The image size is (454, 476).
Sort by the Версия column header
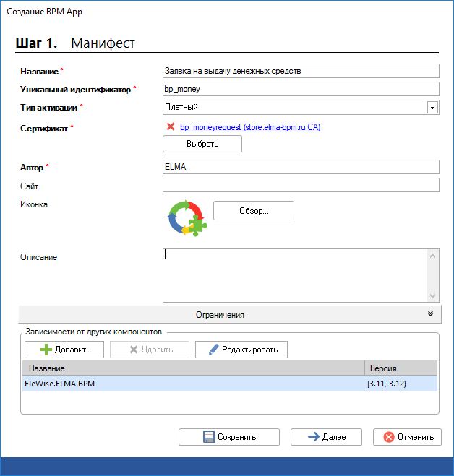pyautogui.click(x=401, y=368)
